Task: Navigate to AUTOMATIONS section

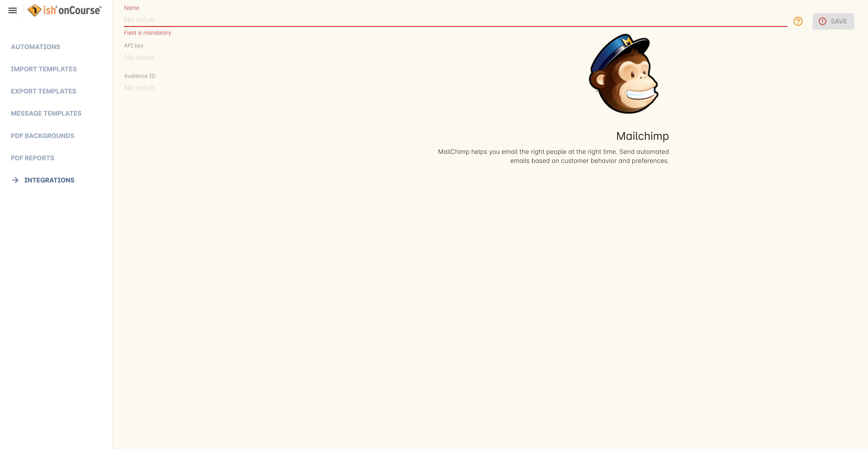Action: tap(36, 46)
